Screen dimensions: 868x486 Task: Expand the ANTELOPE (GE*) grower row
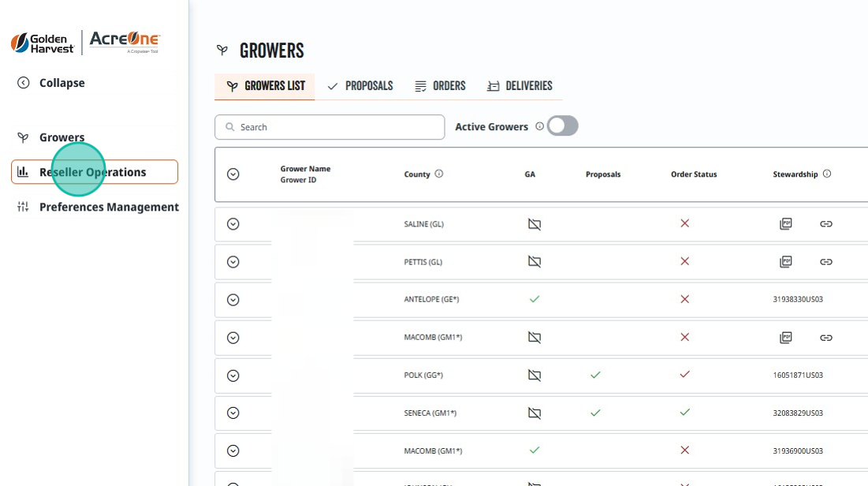pyautogui.click(x=233, y=300)
